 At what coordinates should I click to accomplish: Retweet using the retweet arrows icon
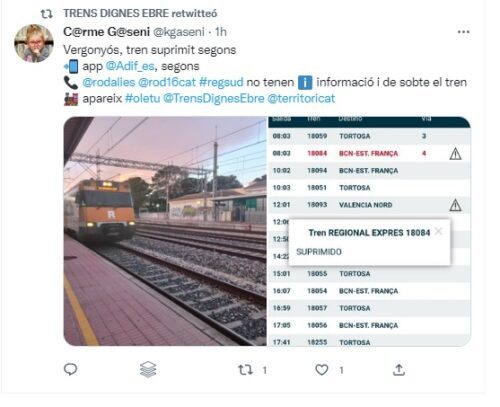[x=245, y=370]
